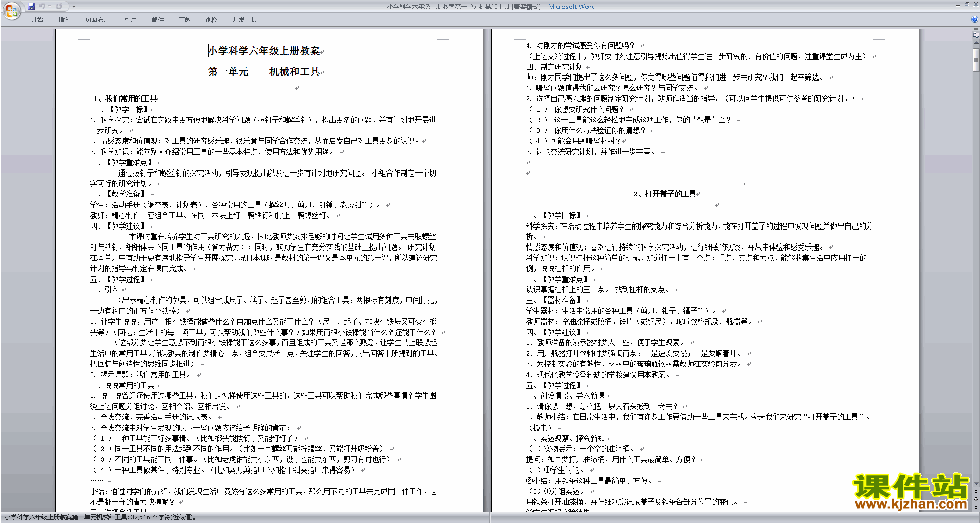Click the status bar word count text

coord(100,517)
